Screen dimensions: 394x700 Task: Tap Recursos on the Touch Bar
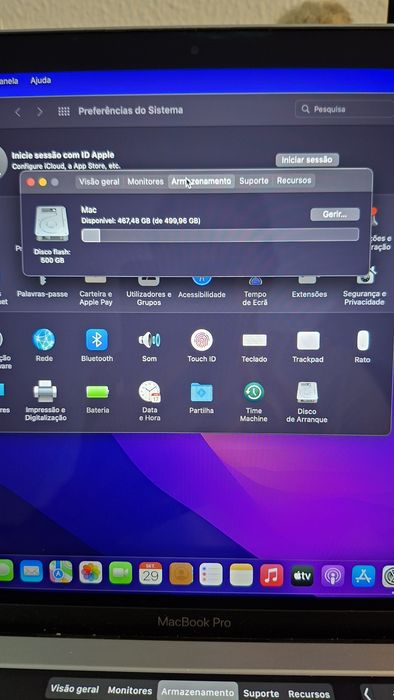tap(309, 694)
